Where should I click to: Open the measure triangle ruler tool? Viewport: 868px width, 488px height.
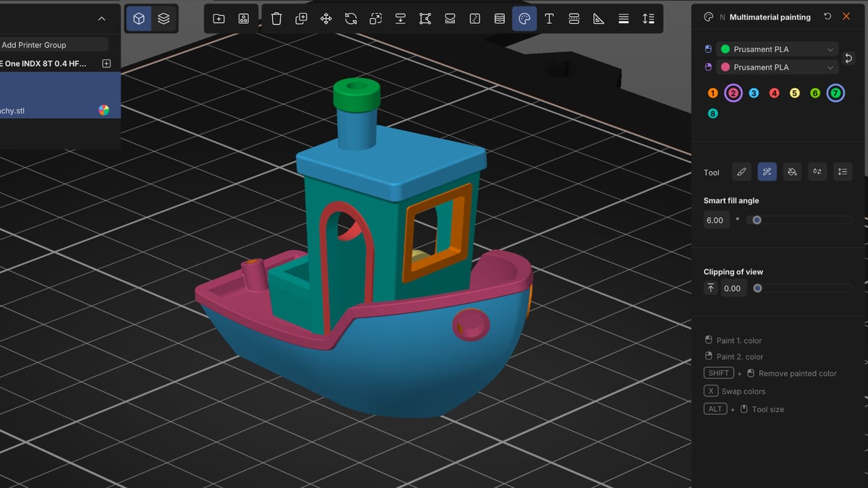[599, 19]
